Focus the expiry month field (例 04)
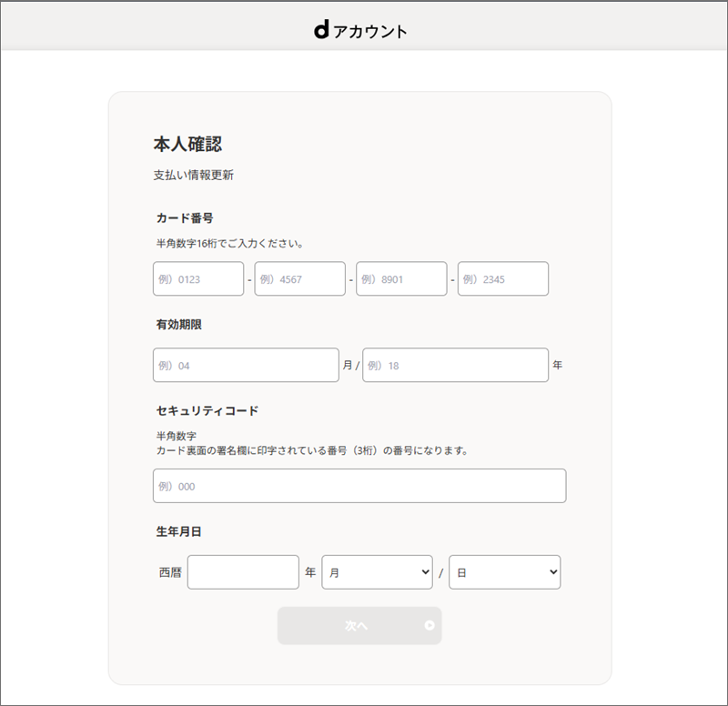Screen dimensions: 728x706 [x=246, y=365]
